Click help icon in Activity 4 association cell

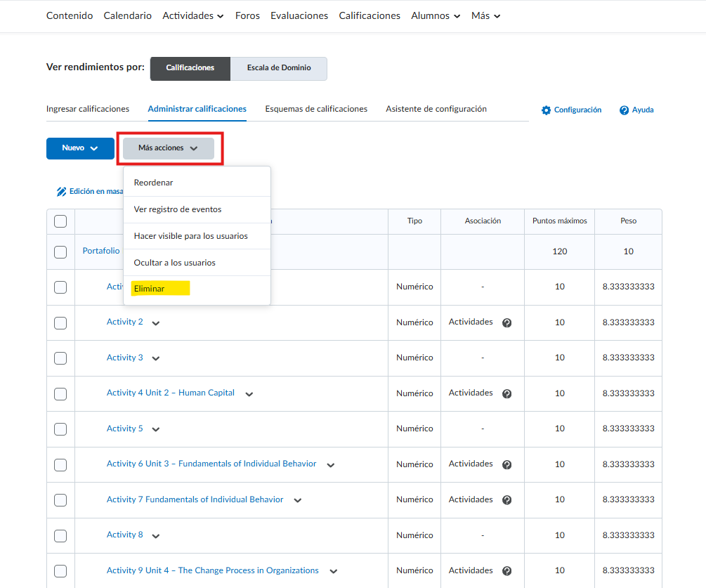pyautogui.click(x=506, y=393)
